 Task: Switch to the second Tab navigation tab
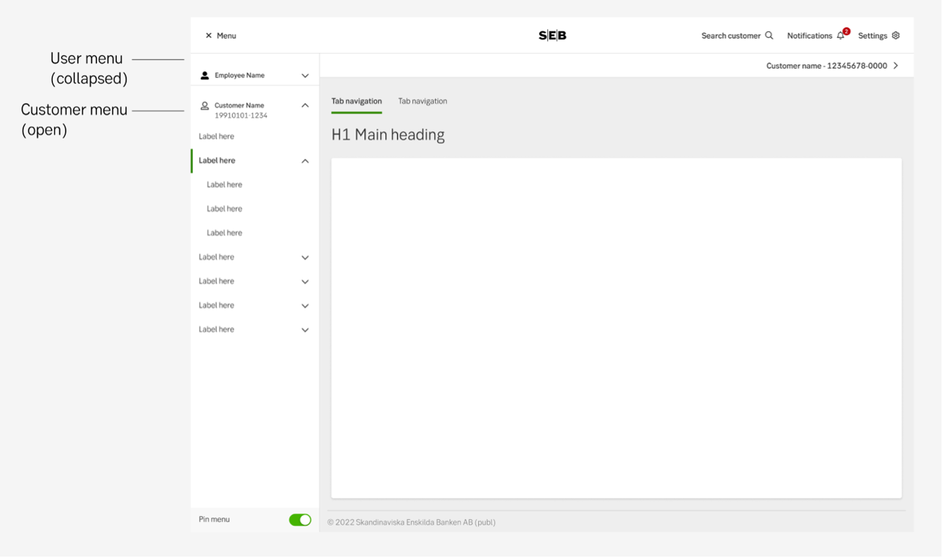click(422, 100)
